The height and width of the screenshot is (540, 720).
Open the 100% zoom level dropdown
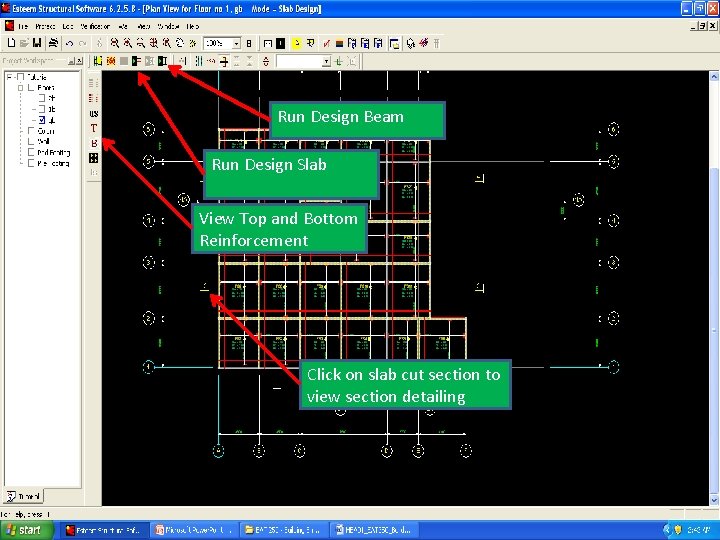[236, 44]
